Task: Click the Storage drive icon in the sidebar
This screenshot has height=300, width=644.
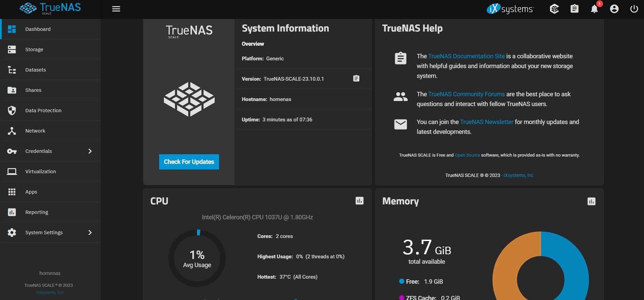Action: click(12, 49)
